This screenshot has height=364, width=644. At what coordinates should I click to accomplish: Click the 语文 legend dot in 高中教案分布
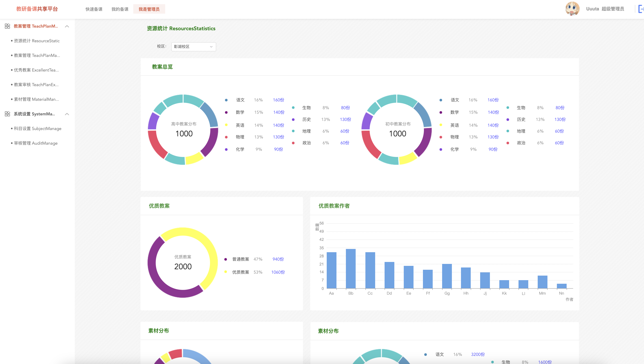[x=226, y=100]
